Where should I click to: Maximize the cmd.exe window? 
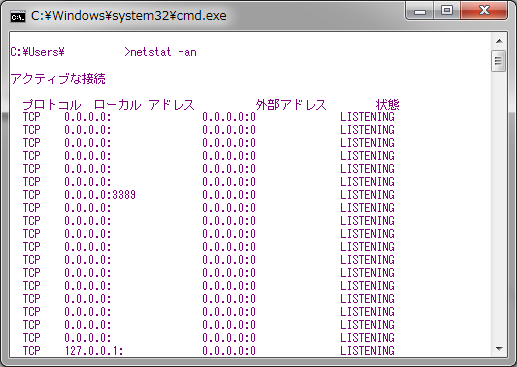point(447,11)
